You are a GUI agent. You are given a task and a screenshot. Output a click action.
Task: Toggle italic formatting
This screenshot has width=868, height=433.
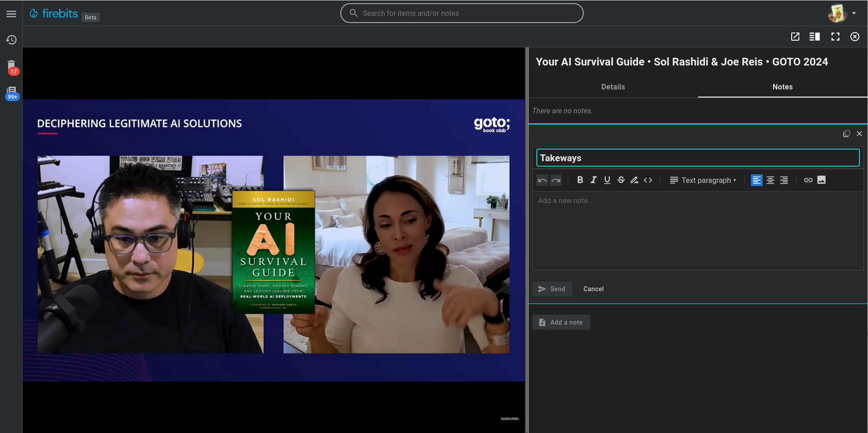point(594,180)
